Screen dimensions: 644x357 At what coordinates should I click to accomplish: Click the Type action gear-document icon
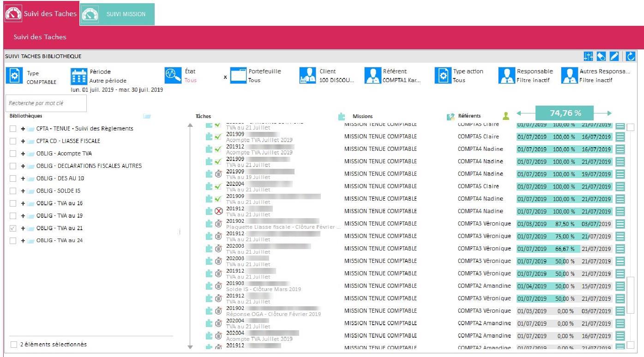coord(443,76)
